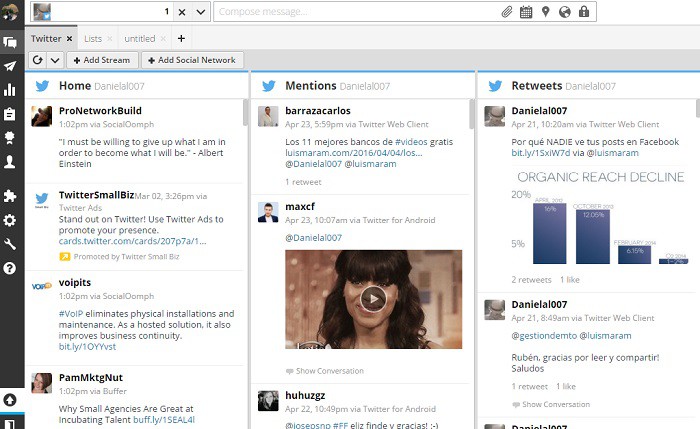The width and height of the screenshot is (700, 429).
Task: Click the profile avatar at the sidebar top
Action: (10, 11)
